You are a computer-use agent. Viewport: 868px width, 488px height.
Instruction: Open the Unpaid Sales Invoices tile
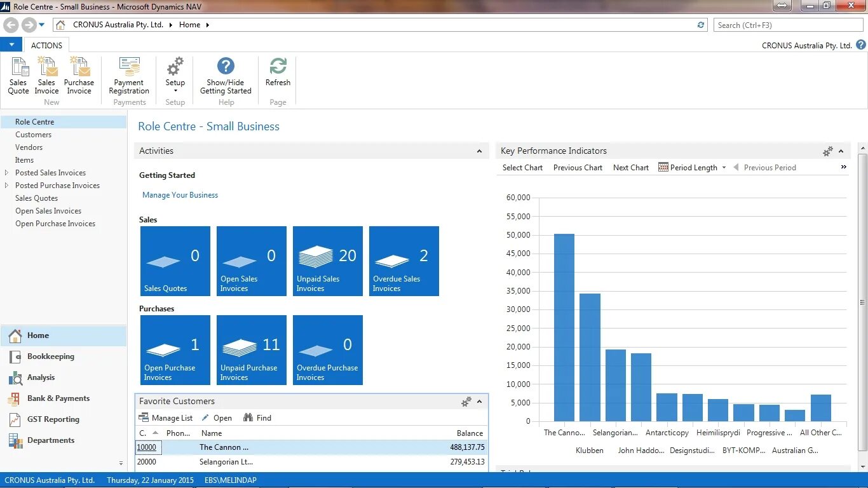327,261
